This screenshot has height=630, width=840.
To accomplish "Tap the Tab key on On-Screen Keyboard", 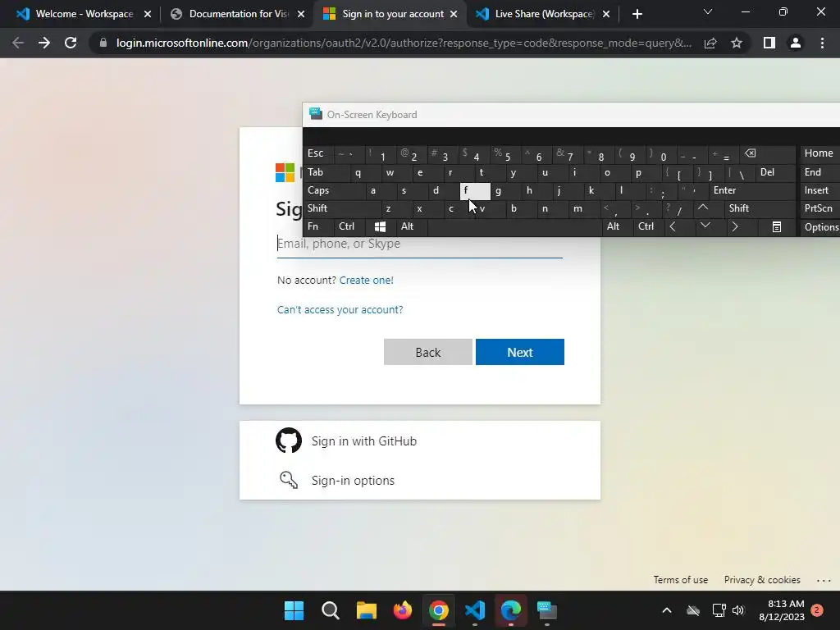I will click(x=326, y=172).
